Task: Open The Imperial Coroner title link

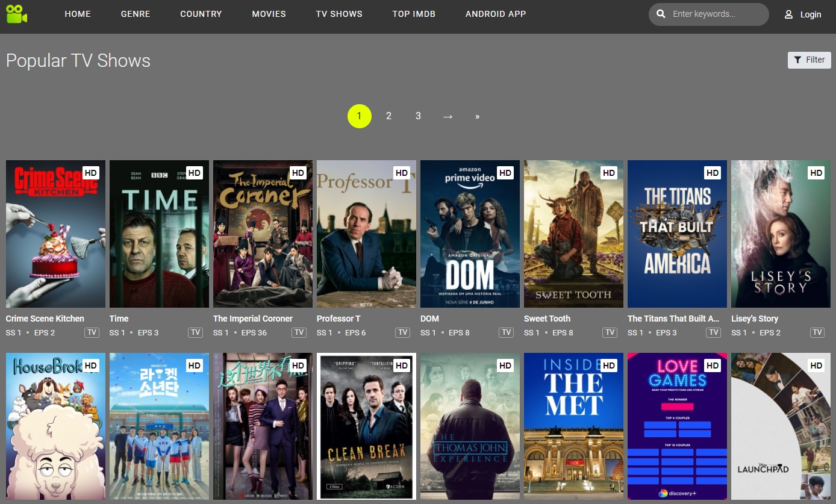Action: pyautogui.click(x=253, y=319)
